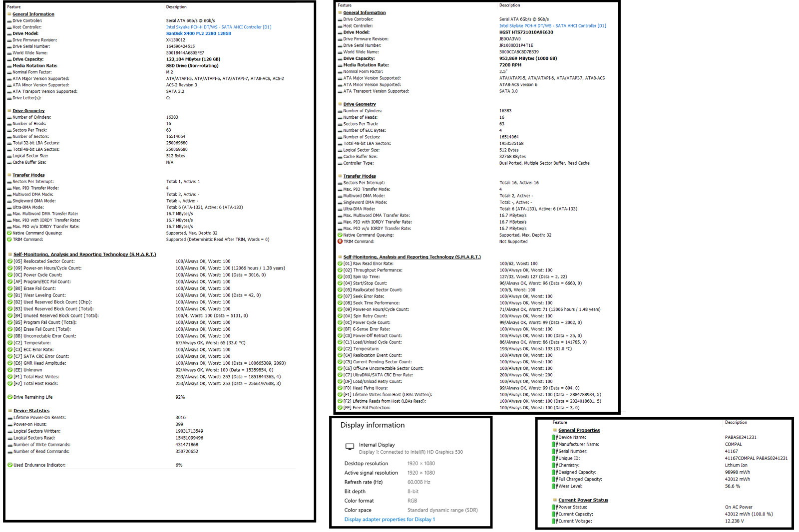799x532 pixels.
Task: Select the COMPAL manufacturer name value
Action: (x=734, y=444)
